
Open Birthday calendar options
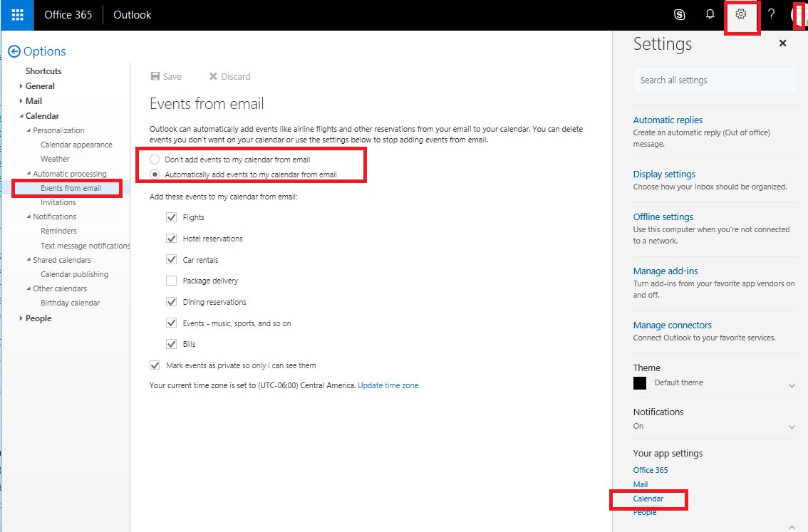pos(70,303)
